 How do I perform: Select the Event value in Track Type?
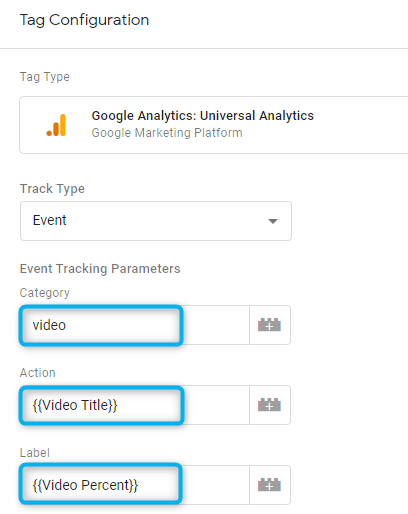50,220
